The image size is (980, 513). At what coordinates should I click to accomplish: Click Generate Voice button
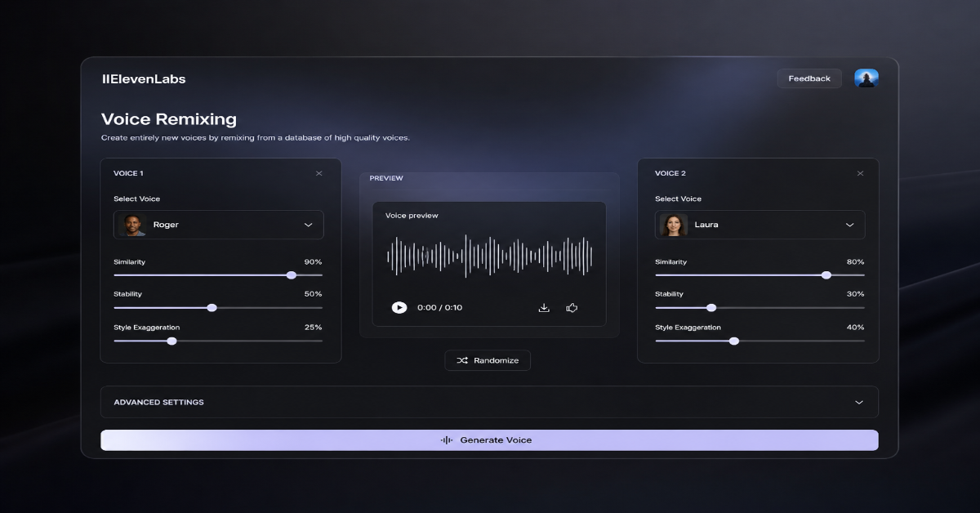tap(489, 439)
